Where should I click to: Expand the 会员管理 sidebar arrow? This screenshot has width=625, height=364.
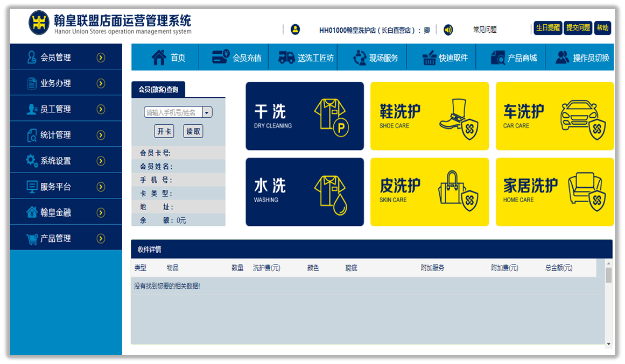[x=101, y=58]
